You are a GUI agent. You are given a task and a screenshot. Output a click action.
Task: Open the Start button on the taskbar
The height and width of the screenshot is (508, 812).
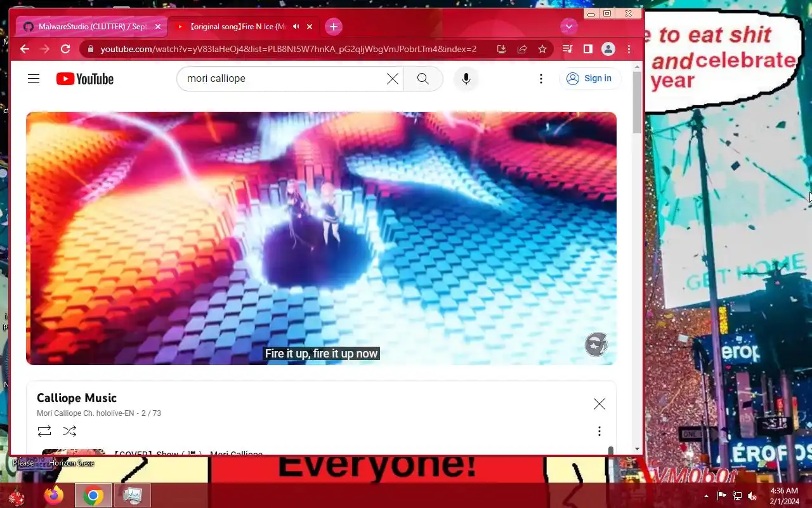pos(16,496)
